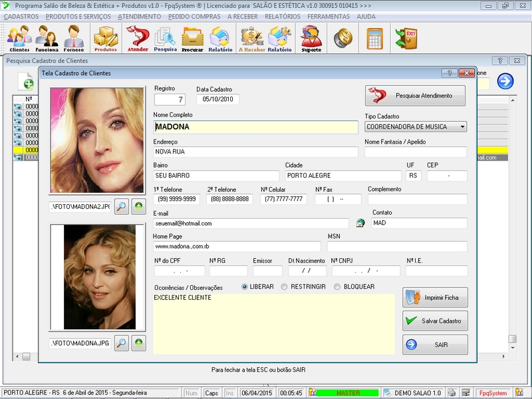
Task: Click the Pesquisar Atendimento button
Action: coord(415,96)
